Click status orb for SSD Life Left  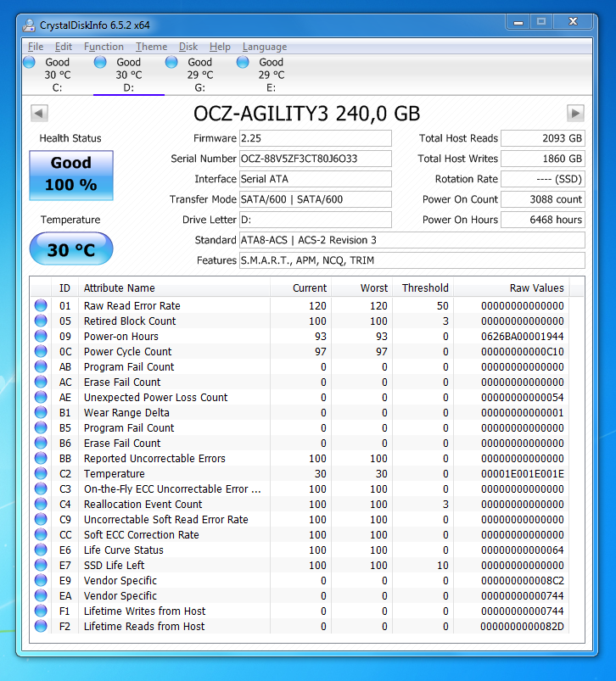41,566
